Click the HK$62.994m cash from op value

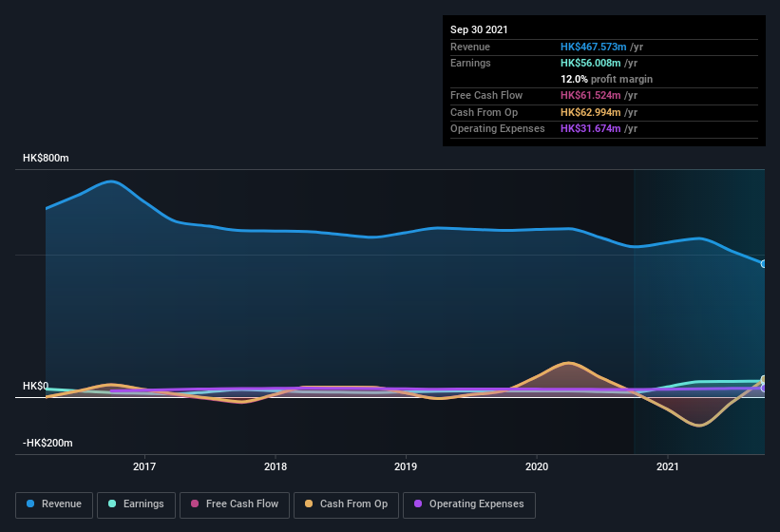pyautogui.click(x=591, y=112)
